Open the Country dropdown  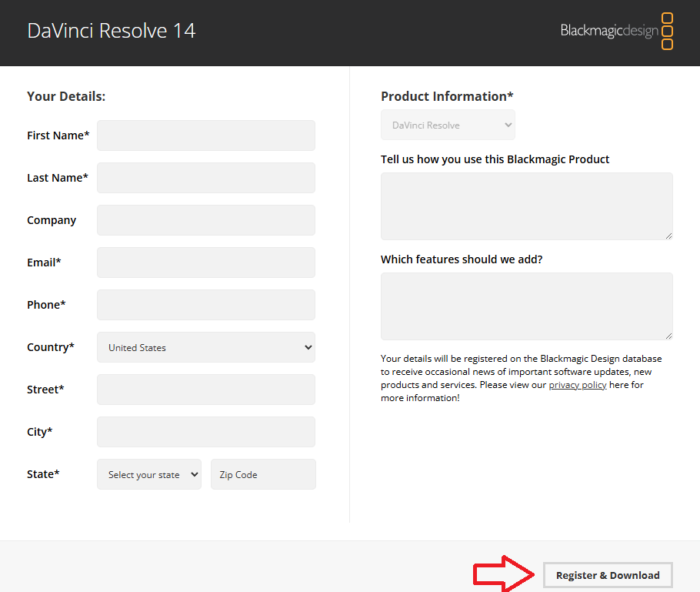[205, 347]
